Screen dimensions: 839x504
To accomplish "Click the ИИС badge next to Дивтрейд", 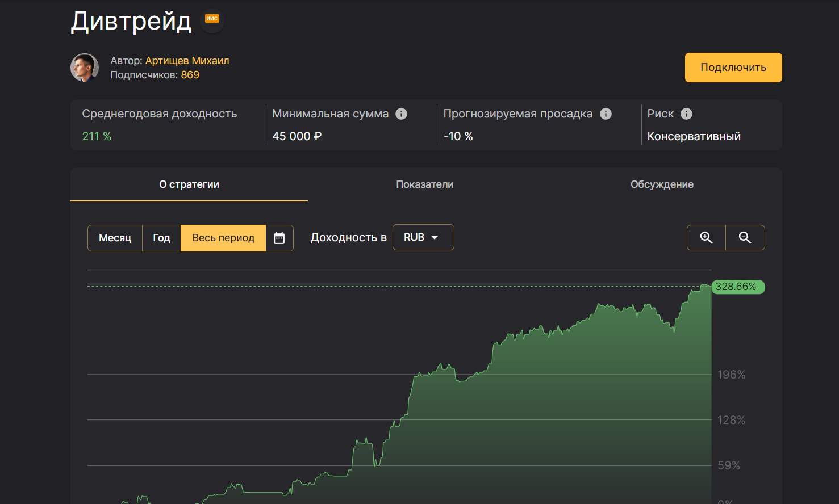I will 212,19.
